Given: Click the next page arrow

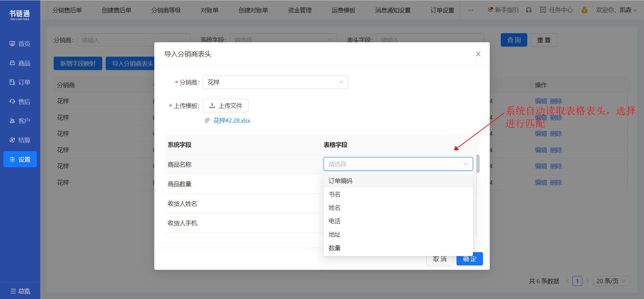Looking at the screenshot, I should (587, 281).
